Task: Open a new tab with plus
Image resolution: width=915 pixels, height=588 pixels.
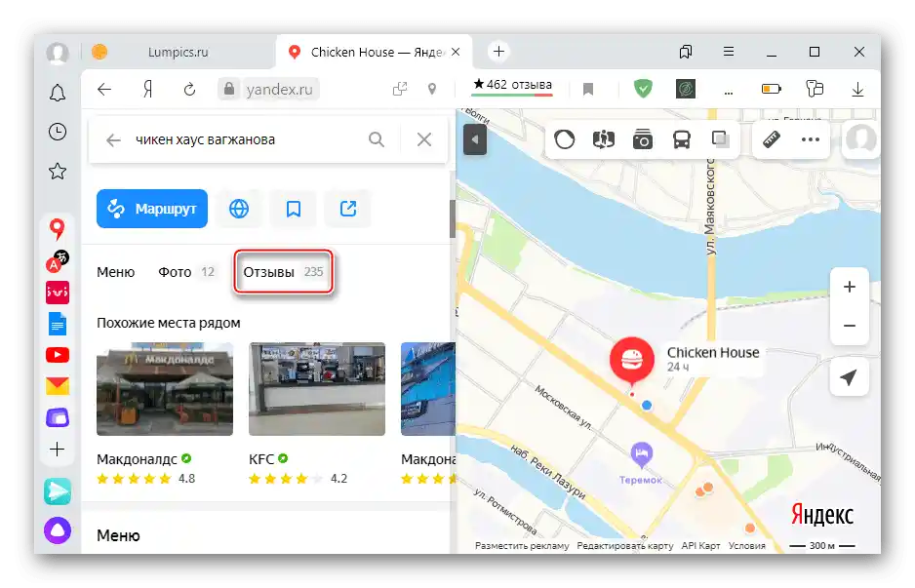Action: tap(498, 52)
